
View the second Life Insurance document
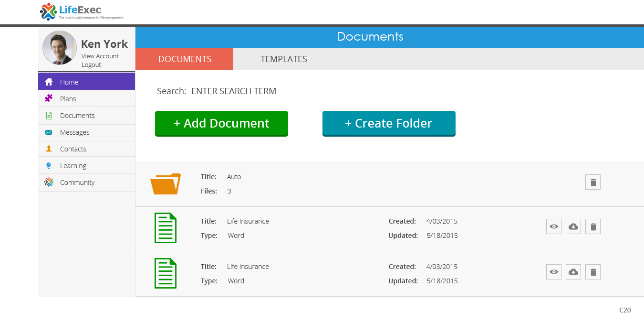tap(554, 272)
